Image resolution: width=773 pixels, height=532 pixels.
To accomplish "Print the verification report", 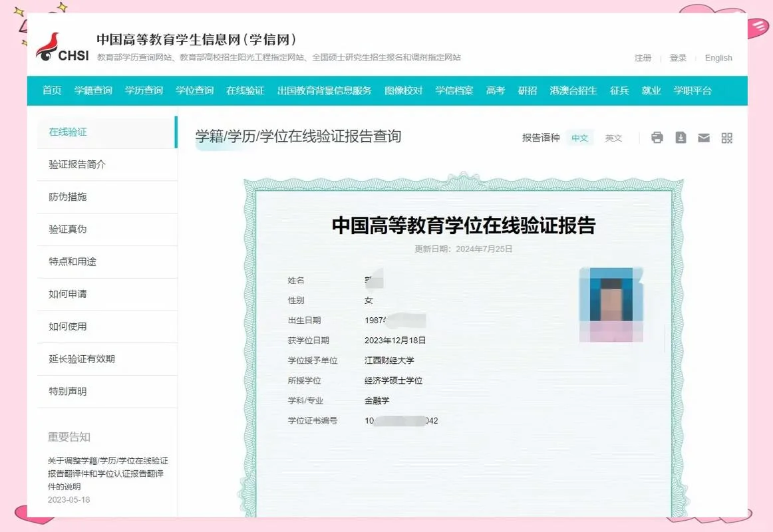I will [x=657, y=138].
